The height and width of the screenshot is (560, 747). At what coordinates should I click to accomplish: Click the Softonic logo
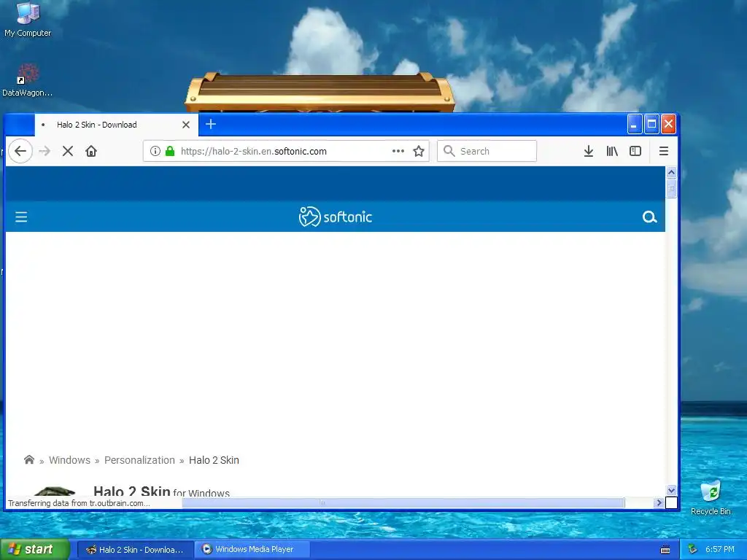tap(335, 217)
